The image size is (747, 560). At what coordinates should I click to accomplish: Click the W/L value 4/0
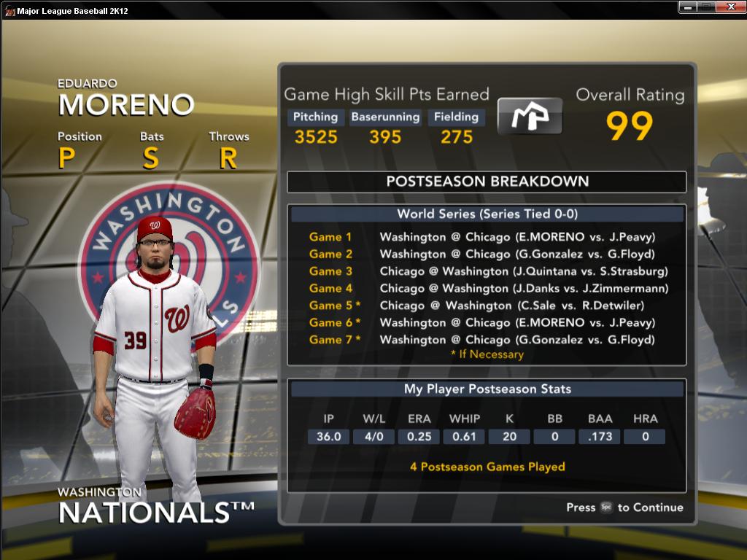pyautogui.click(x=374, y=437)
